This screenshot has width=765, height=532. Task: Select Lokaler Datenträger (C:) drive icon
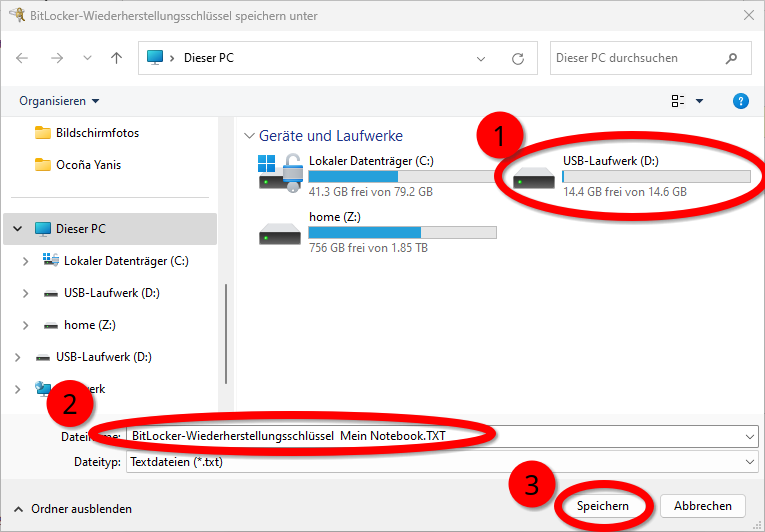click(281, 174)
